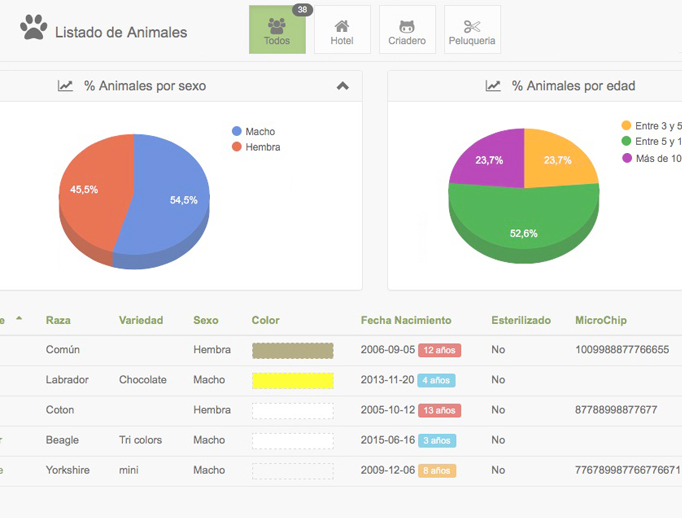The image size is (682, 518).
Task: Click the paw print logo icon
Action: click(33, 28)
